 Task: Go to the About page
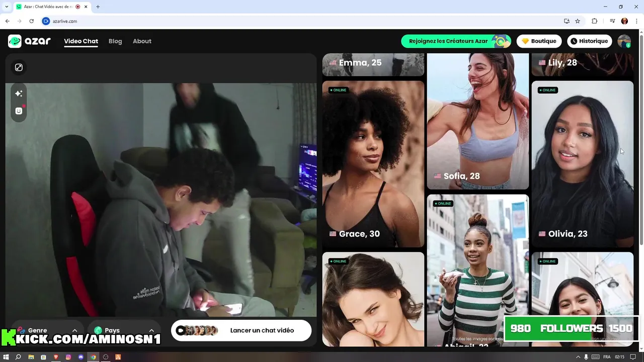pyautogui.click(x=142, y=41)
